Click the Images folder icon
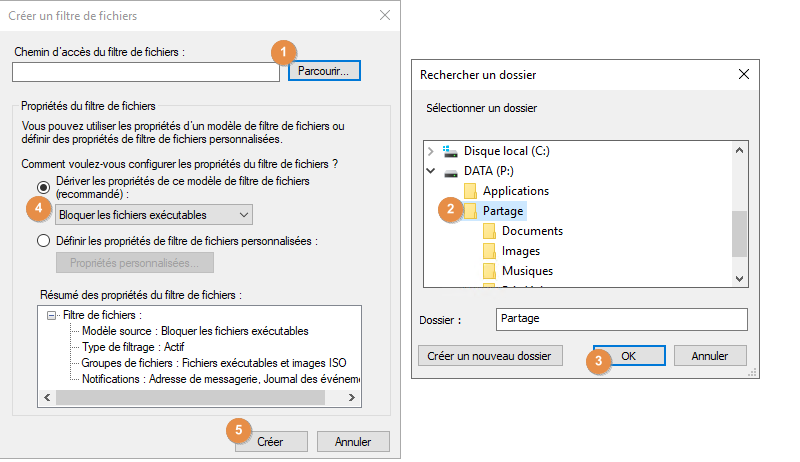800x462 pixels. (x=489, y=251)
